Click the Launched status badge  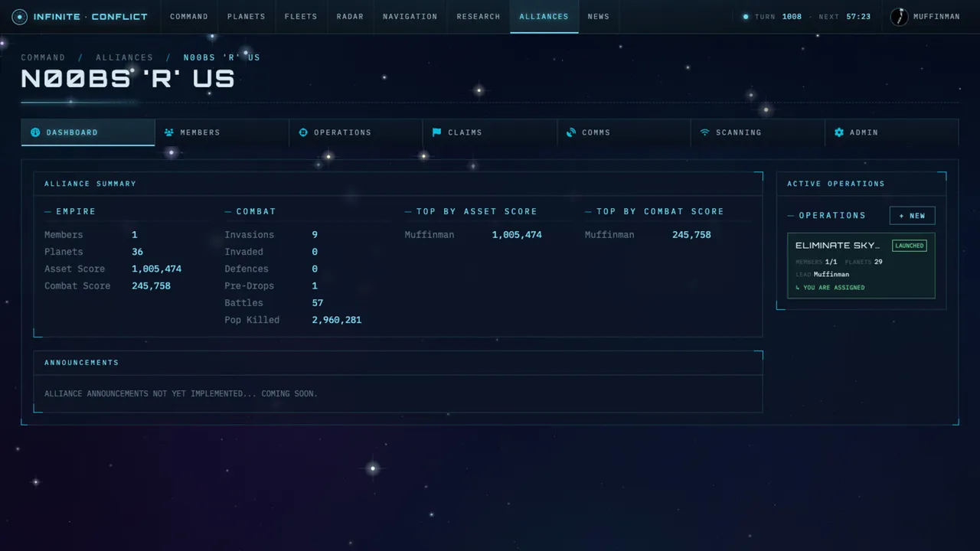pos(910,246)
